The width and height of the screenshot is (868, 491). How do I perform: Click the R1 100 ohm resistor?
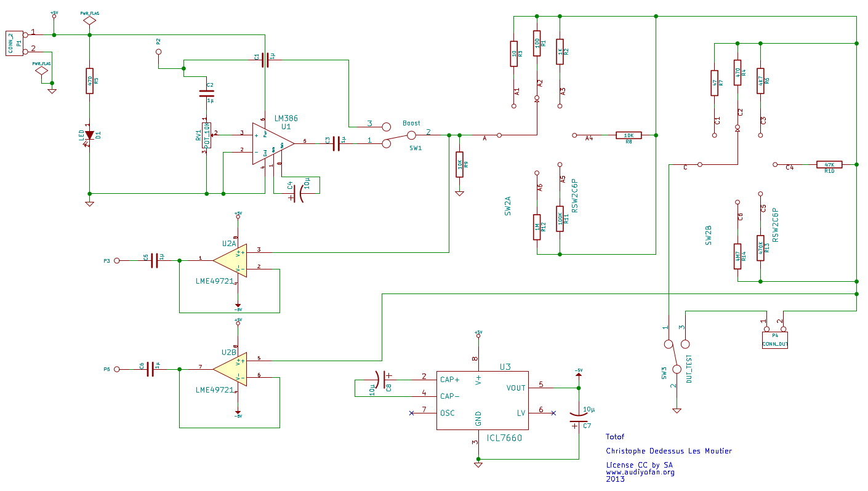[x=537, y=43]
